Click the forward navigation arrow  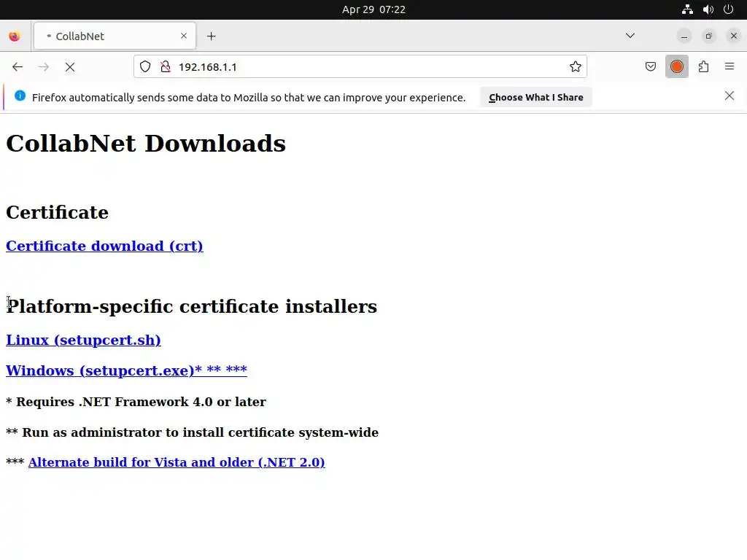tap(44, 66)
